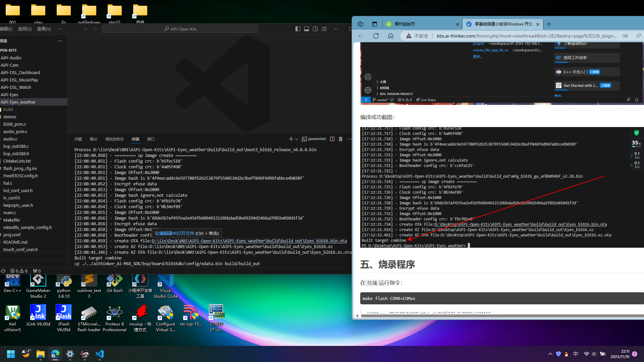The width and height of the screenshot is (644, 362).
Task: Go back in VS Code navigation
Action: click(x=86, y=29)
